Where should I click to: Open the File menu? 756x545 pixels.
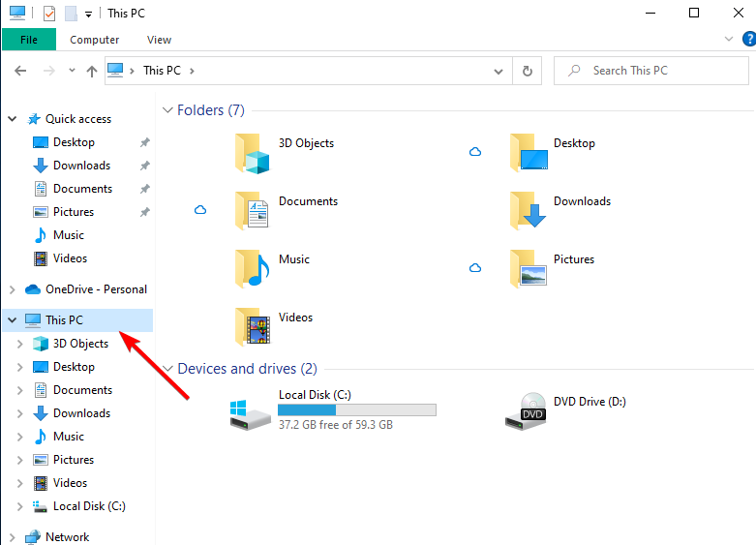click(x=29, y=40)
